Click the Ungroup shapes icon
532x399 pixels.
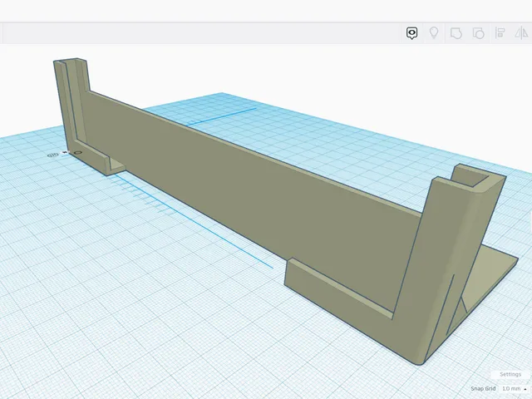pos(479,33)
